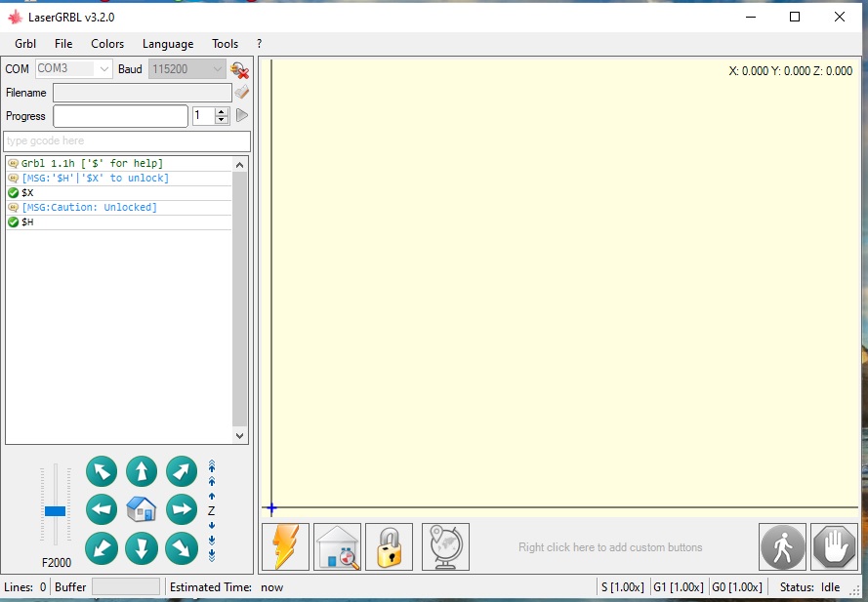Viewport: 868px width, 602px height.
Task: Click the Buffer indicator bar
Action: point(126,586)
